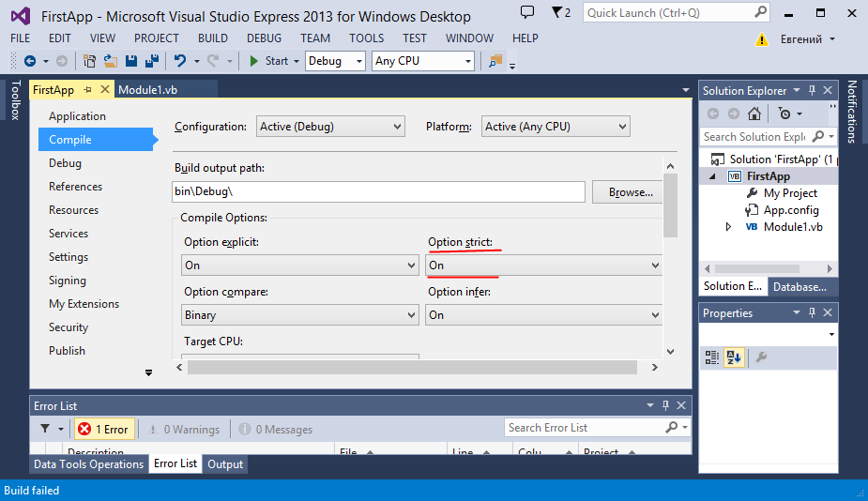Switch to the Module1.vb tab
Screen dimensions: 868x501
(x=148, y=90)
